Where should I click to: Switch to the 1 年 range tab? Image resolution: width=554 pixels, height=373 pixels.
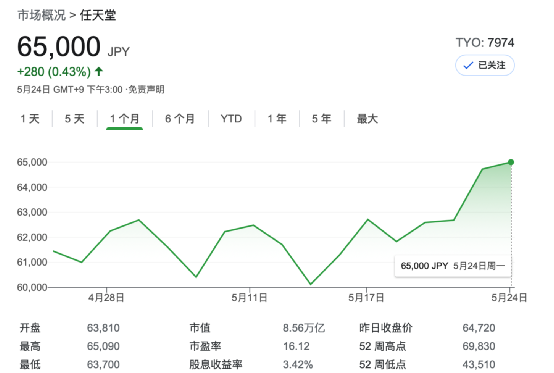point(277,119)
